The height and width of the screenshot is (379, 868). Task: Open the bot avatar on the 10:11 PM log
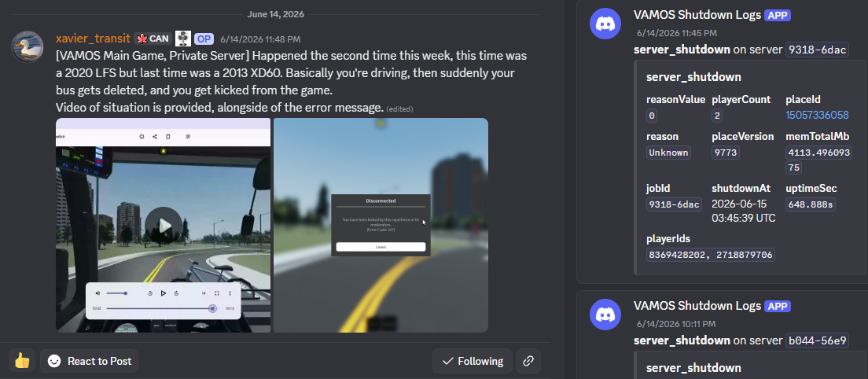click(605, 315)
